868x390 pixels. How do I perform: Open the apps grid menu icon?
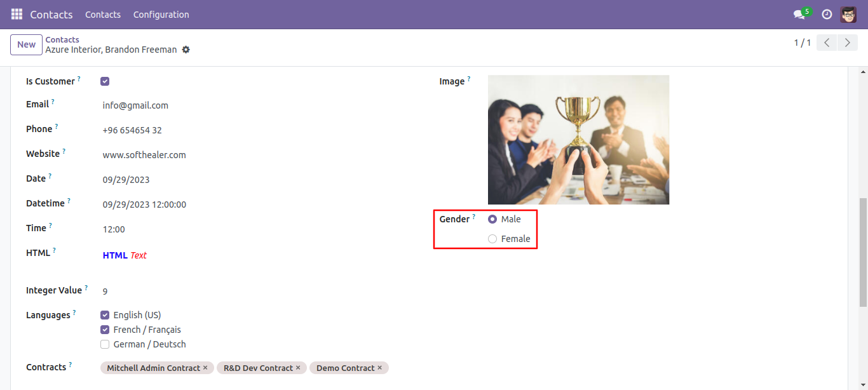(x=17, y=14)
